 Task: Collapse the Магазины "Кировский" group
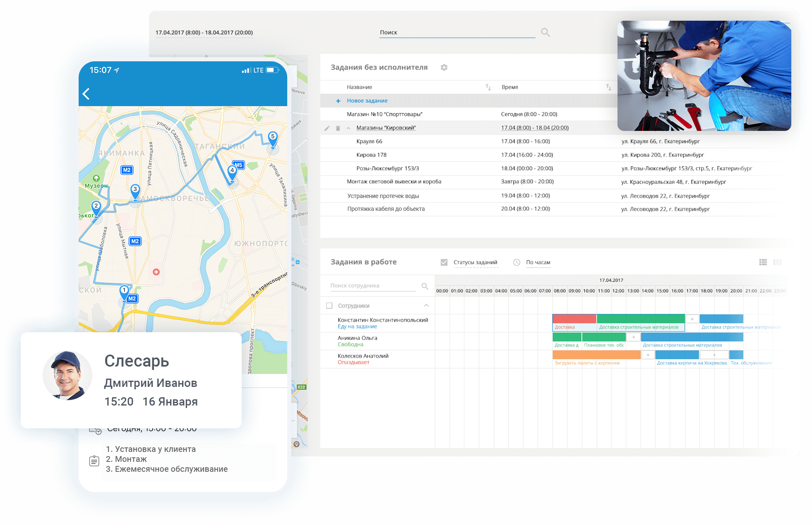pyautogui.click(x=348, y=128)
